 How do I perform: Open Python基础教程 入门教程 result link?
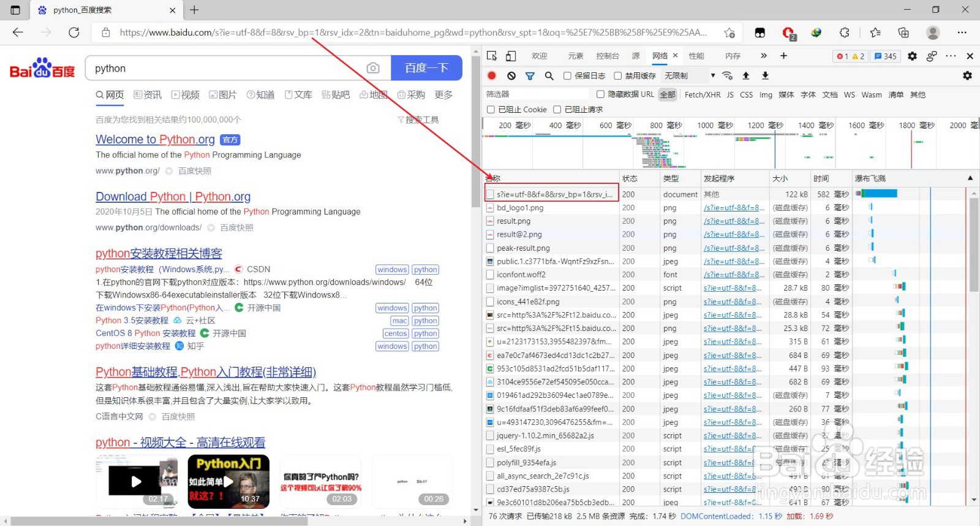pyautogui.click(x=206, y=372)
